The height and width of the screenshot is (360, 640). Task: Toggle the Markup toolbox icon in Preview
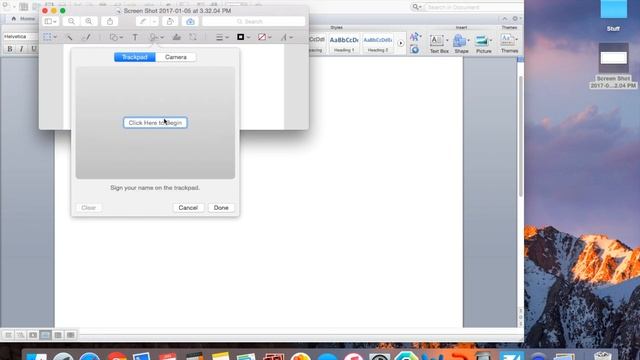[x=190, y=21]
